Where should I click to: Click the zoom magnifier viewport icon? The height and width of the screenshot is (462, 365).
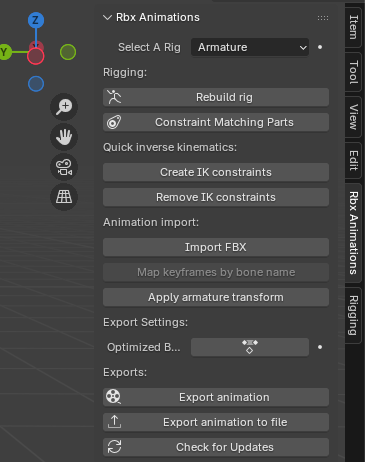64,107
